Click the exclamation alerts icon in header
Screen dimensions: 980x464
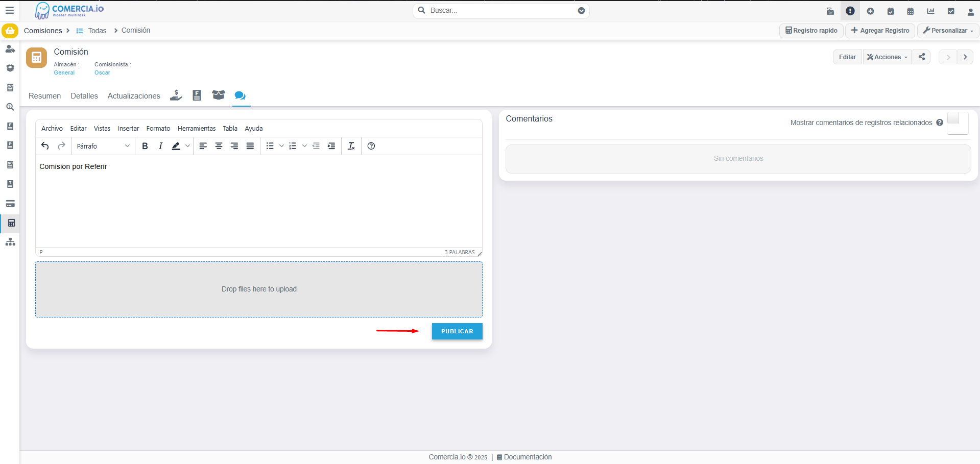[x=850, y=11]
